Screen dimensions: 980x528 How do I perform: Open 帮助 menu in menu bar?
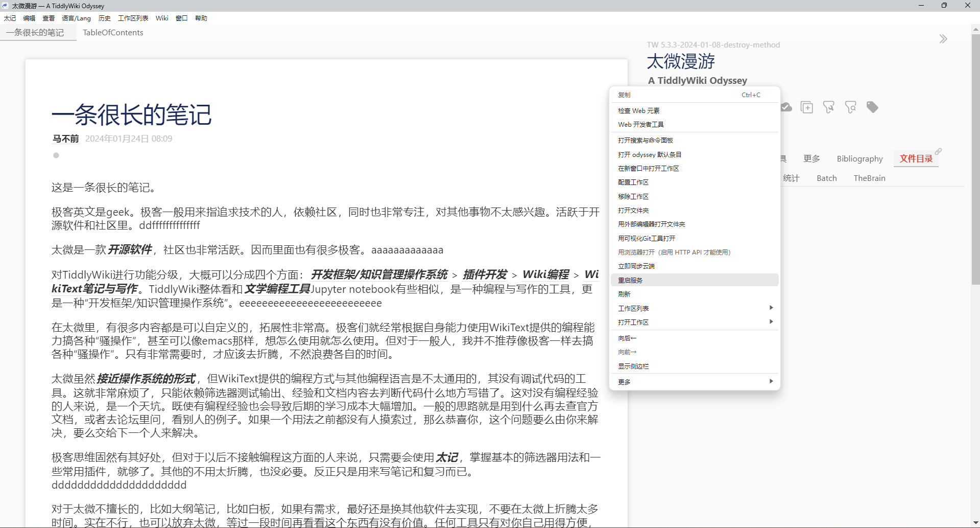click(x=201, y=18)
